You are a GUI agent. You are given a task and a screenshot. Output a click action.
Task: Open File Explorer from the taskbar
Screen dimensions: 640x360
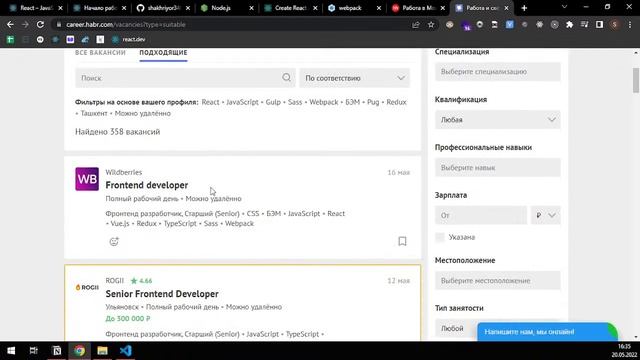pyautogui.click(x=102, y=351)
